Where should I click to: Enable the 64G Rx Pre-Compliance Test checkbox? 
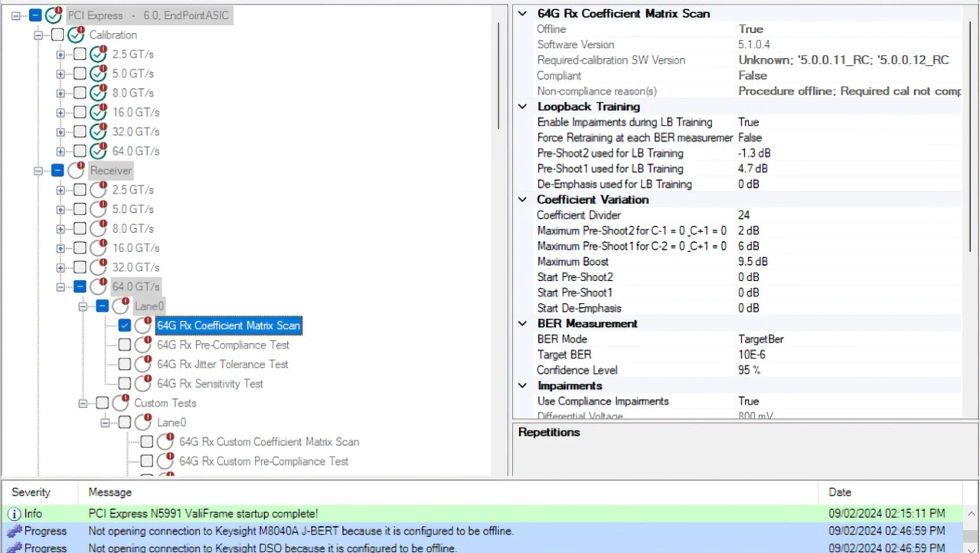click(x=125, y=345)
